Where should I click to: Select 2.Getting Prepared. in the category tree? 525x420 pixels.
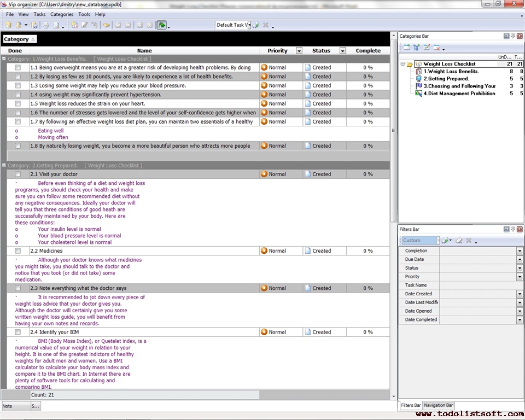pyautogui.click(x=446, y=79)
